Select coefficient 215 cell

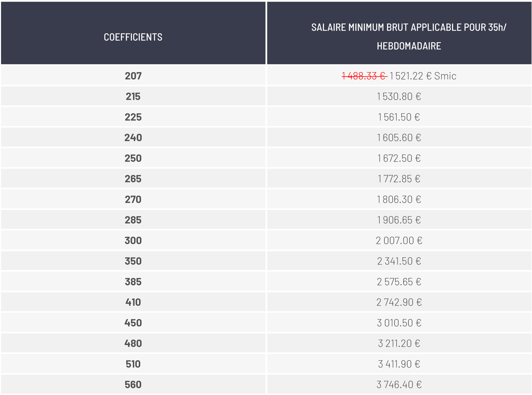pos(133,96)
